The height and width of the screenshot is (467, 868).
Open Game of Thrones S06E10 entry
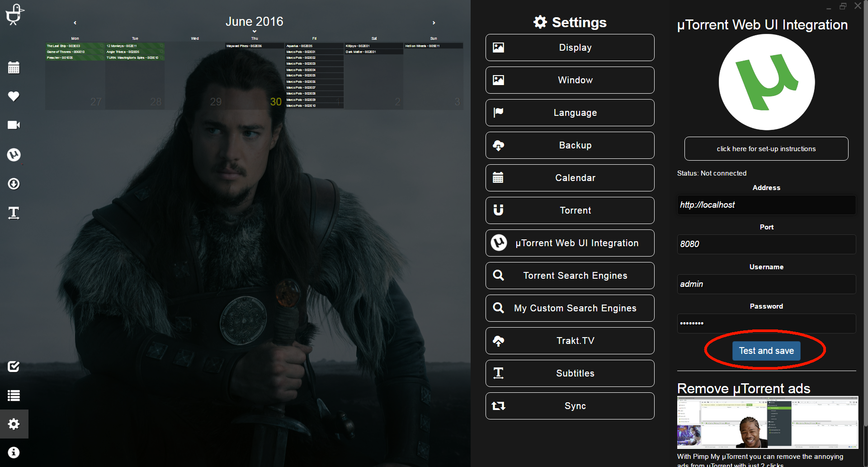tap(75, 52)
